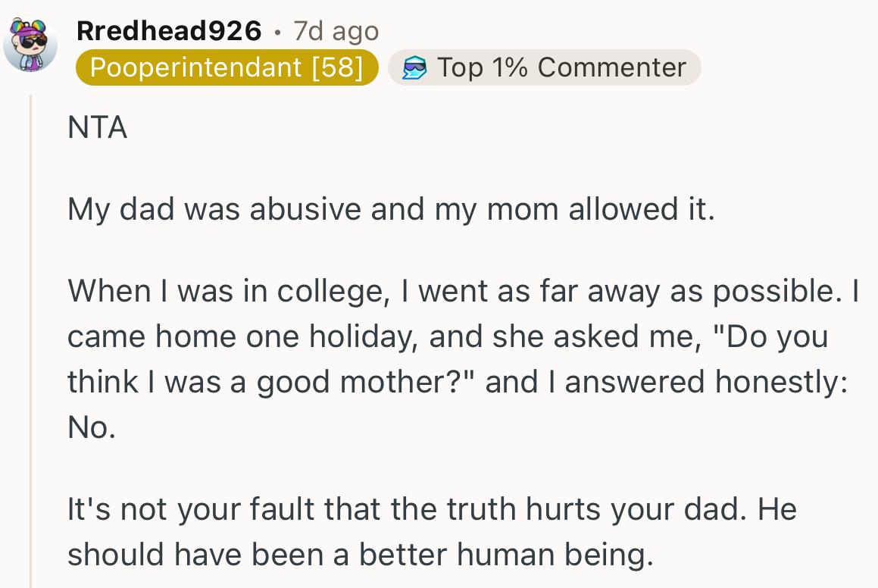
Task: Click the Pooperintendant [58] flair badge
Action: (227, 67)
